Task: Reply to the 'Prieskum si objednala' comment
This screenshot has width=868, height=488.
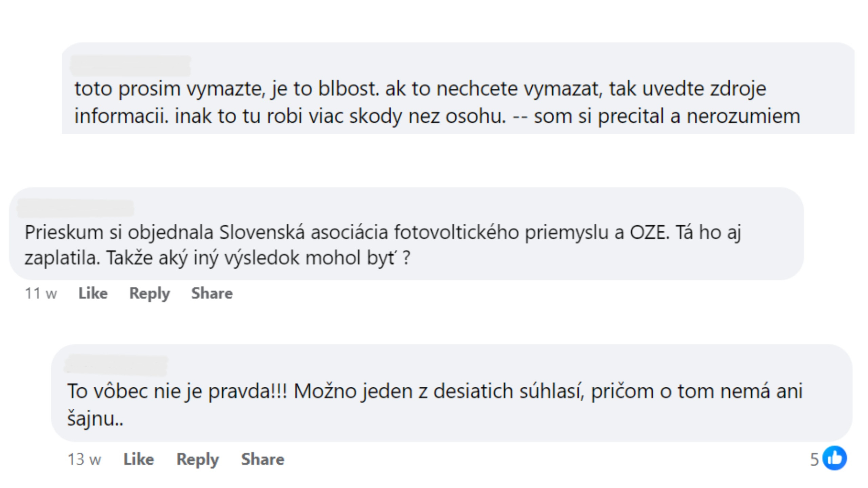Action: (150, 293)
